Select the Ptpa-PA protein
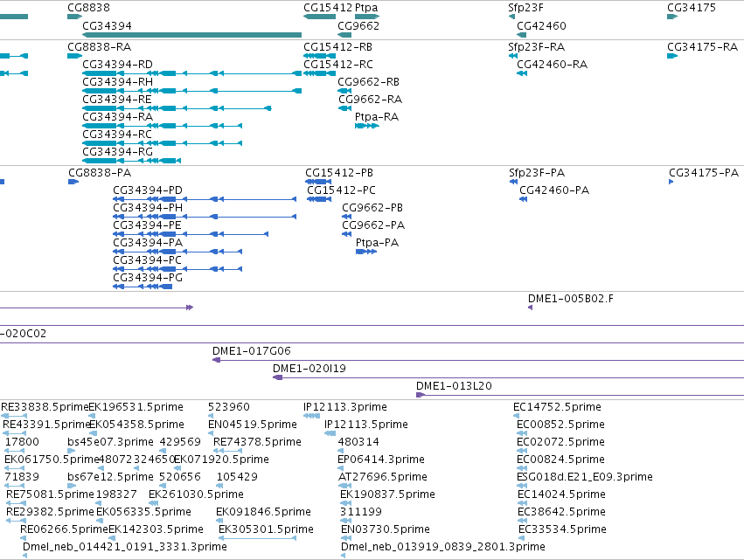744x560 pixels. point(377,243)
